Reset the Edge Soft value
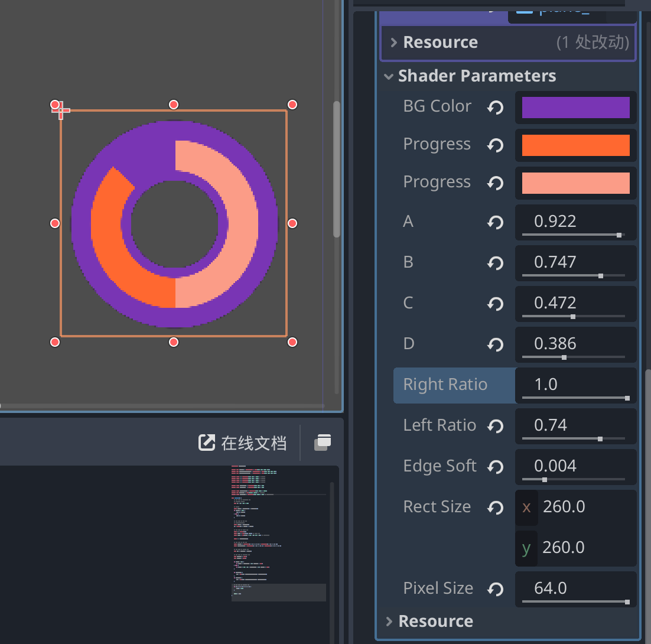This screenshot has width=651, height=644. 495,467
